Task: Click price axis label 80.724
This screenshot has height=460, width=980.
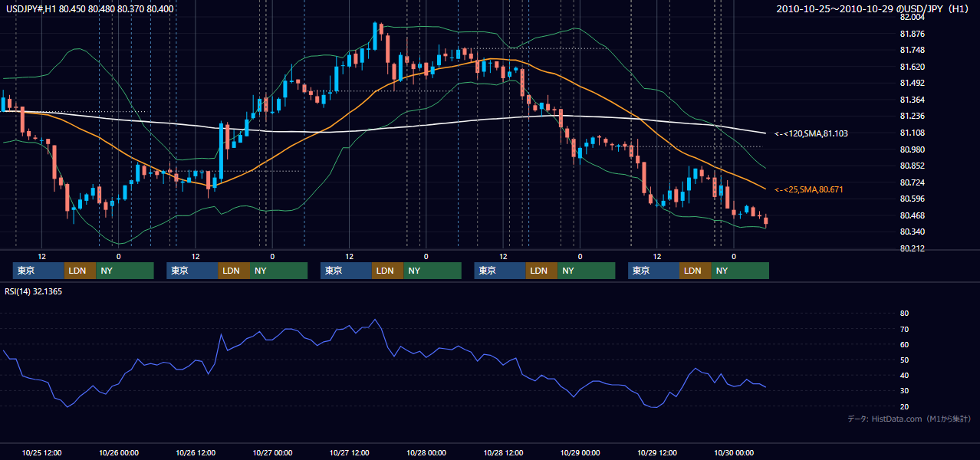Action: tap(912, 182)
